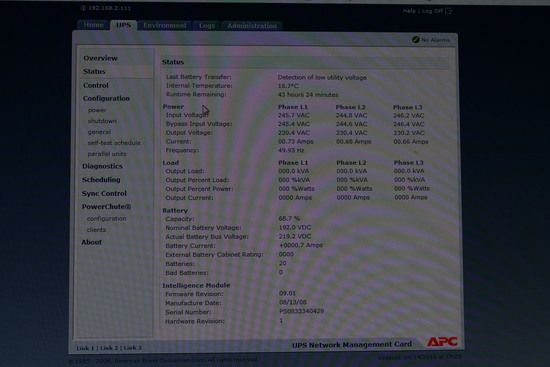
Task: Click Link 2 in the footer
Action: click(x=109, y=348)
